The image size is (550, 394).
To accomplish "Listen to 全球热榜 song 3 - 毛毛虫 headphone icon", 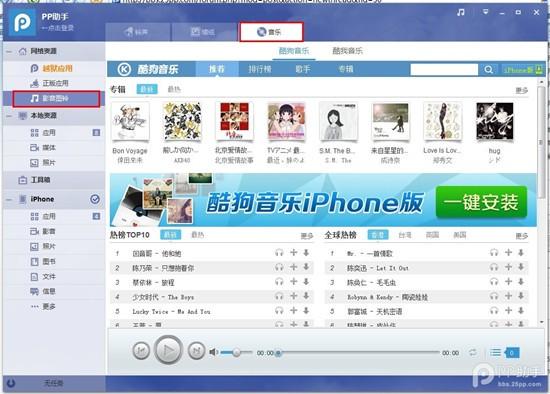I will (494, 281).
